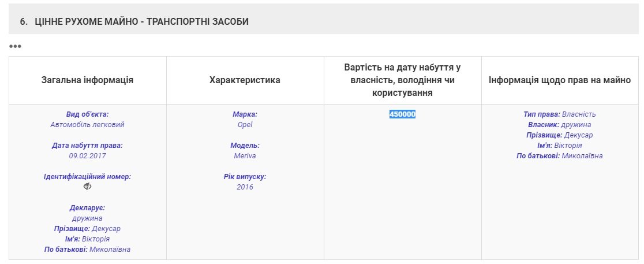
Task: Click the 'Тип права: Власність' line
Action: pos(559,114)
